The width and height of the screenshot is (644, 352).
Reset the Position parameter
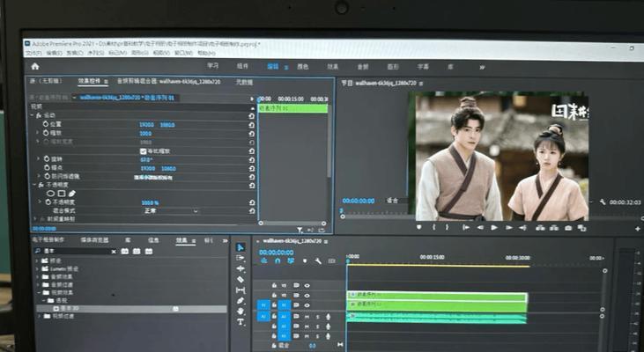[252, 125]
